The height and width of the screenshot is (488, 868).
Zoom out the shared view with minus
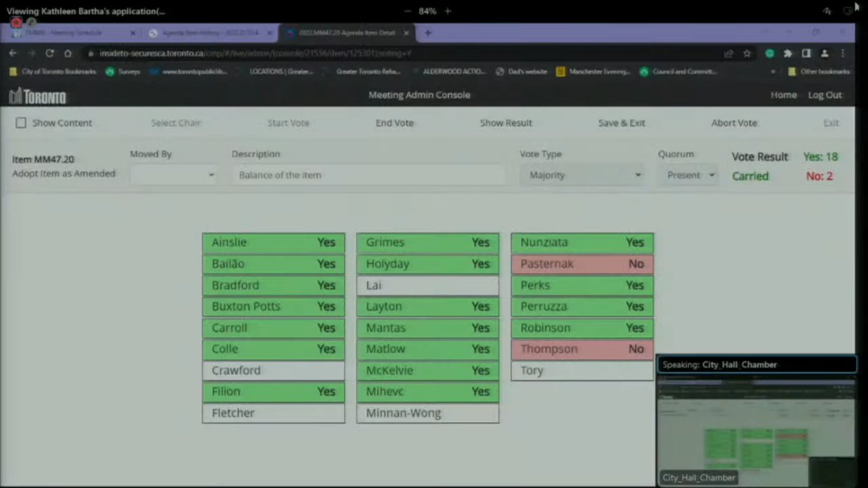407,11
